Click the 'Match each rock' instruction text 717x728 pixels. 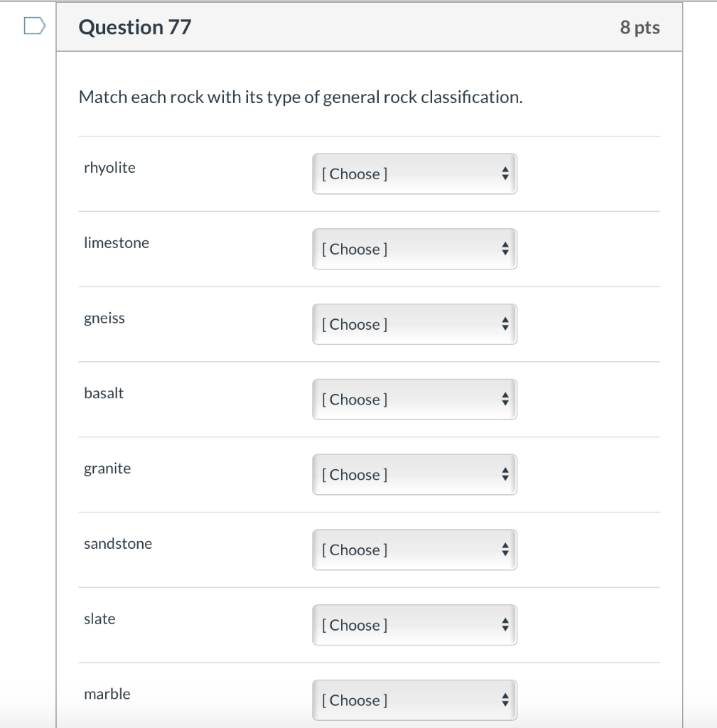[301, 97]
